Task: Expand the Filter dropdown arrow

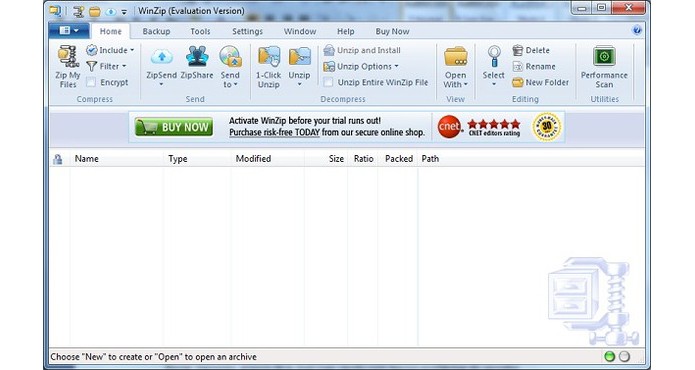Action: click(124, 66)
